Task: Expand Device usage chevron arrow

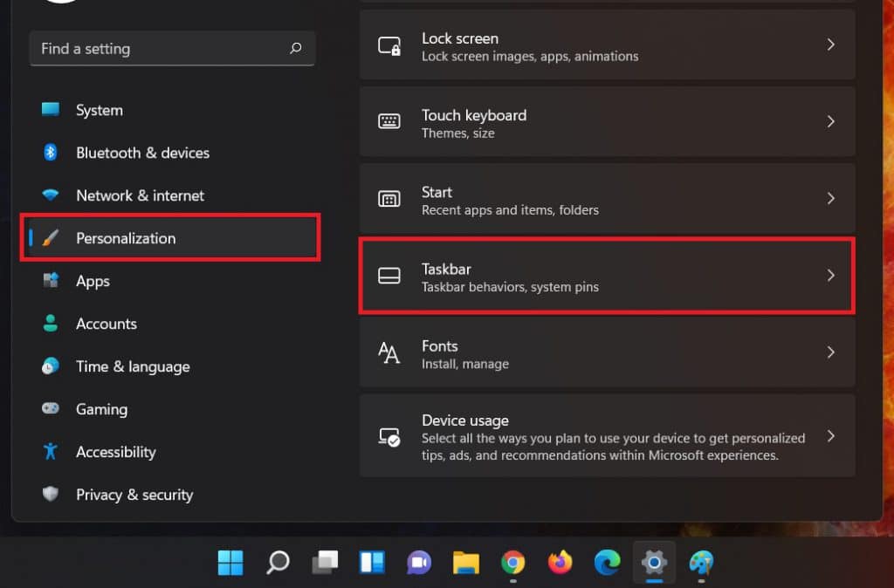Action: click(x=831, y=436)
